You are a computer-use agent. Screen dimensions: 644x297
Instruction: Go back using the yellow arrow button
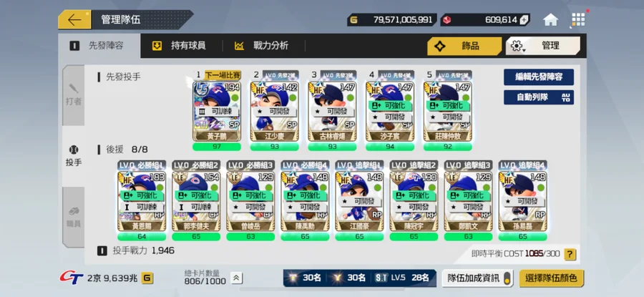click(74, 19)
